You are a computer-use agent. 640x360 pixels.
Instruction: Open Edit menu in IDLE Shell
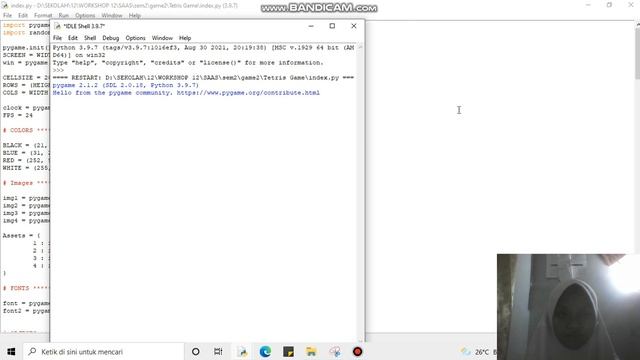[73, 38]
